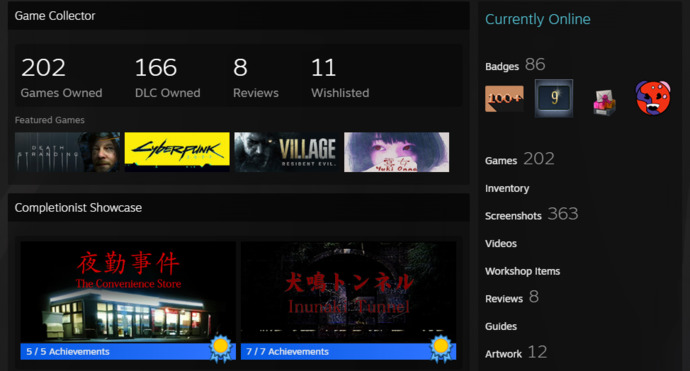
Task: Open the 8 Reviews stat
Action: coord(256,77)
